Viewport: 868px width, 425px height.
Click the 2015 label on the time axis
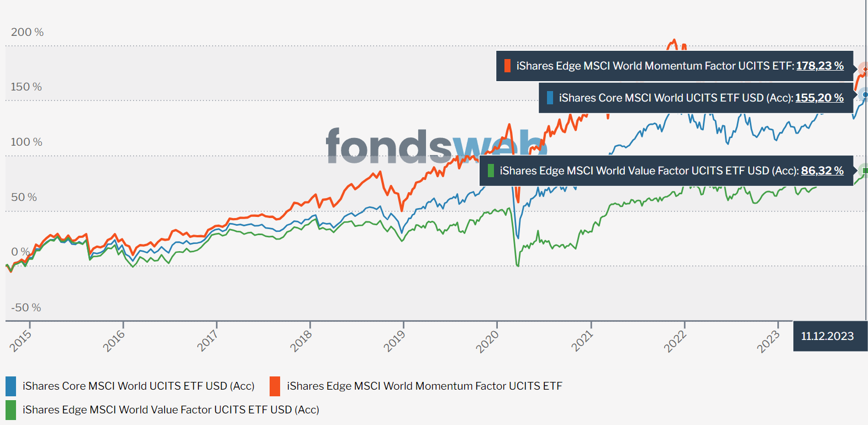[x=21, y=341]
